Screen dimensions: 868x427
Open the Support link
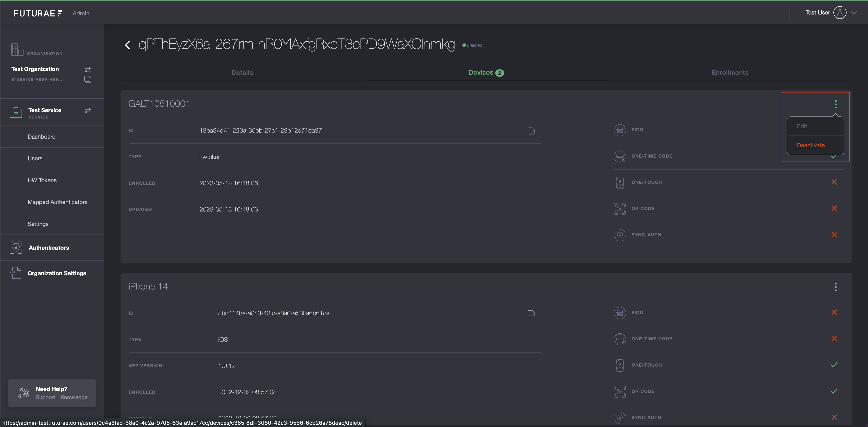(x=45, y=397)
